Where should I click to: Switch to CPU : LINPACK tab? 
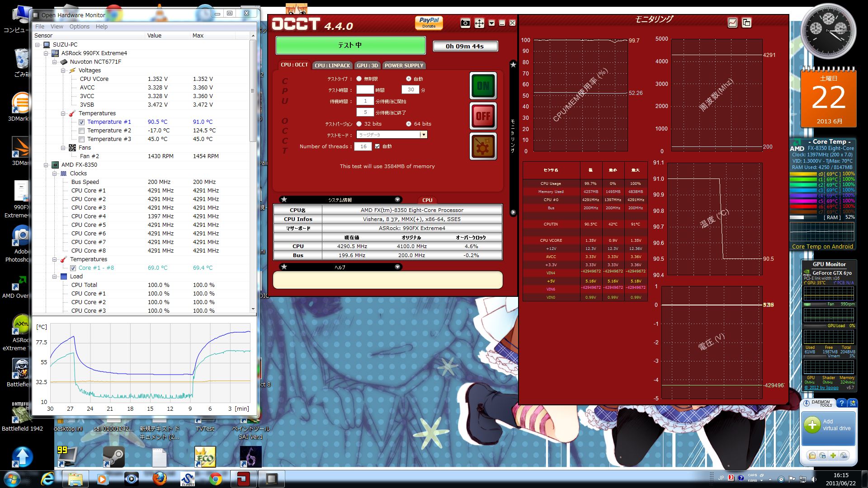click(332, 66)
